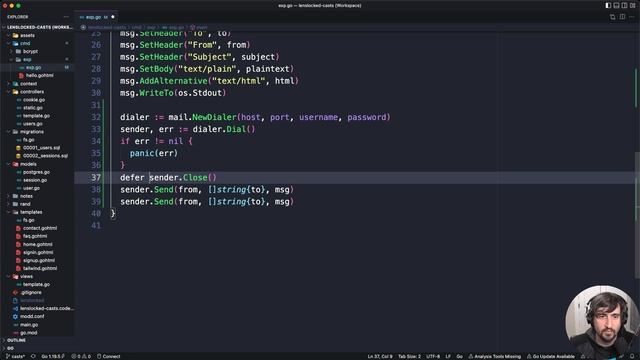Open static.go file

(33, 108)
